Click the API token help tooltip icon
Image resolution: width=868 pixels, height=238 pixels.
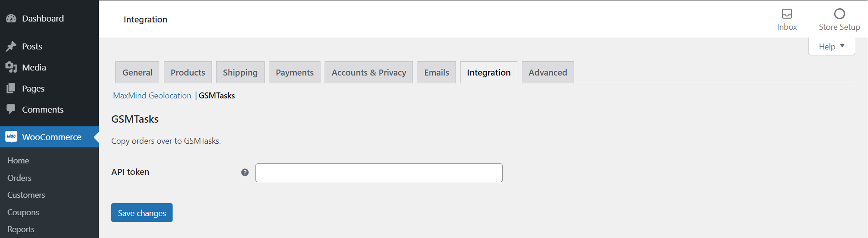245,173
